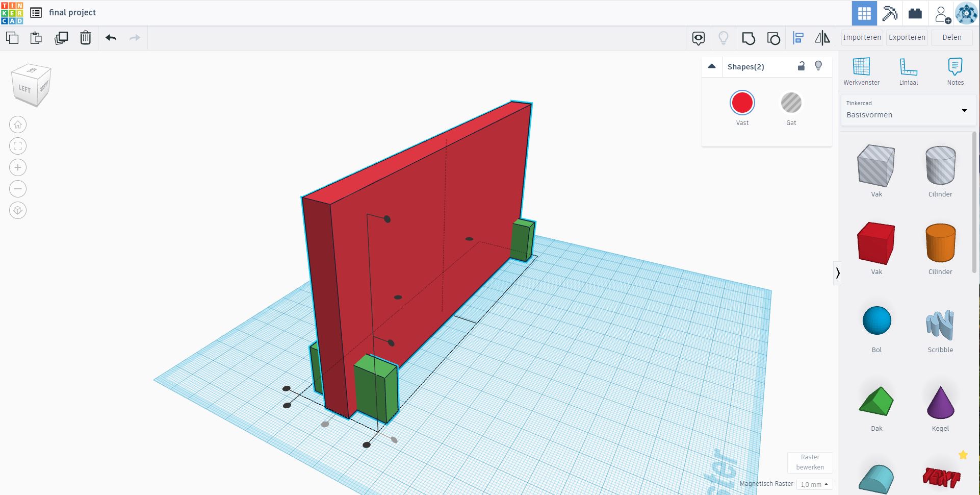
Task: Activate the Mirror tool
Action: click(x=822, y=38)
